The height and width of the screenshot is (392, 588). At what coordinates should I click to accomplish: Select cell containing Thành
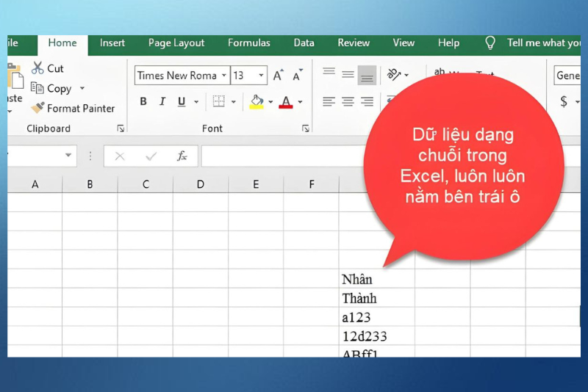coord(377,297)
